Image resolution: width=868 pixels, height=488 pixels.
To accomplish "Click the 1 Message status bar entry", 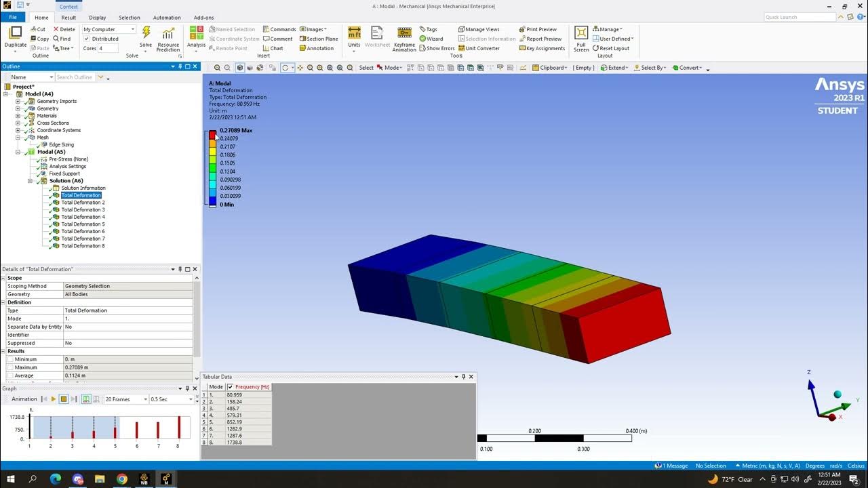I will pos(671,466).
